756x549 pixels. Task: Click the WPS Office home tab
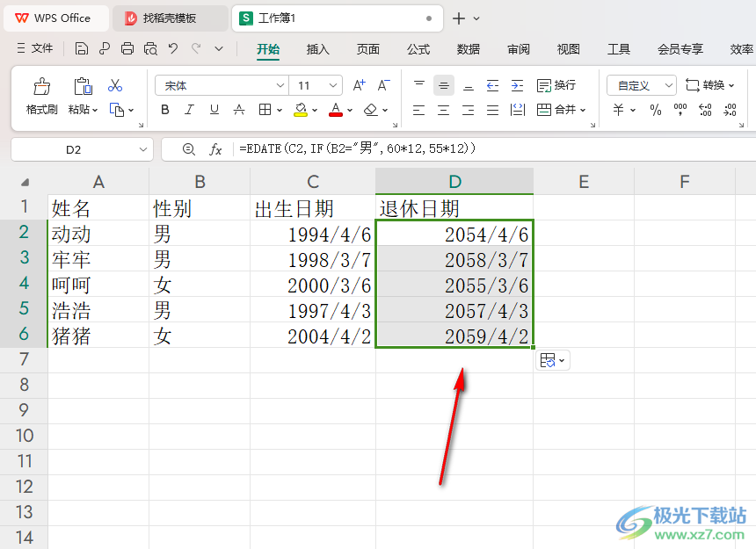[55, 18]
